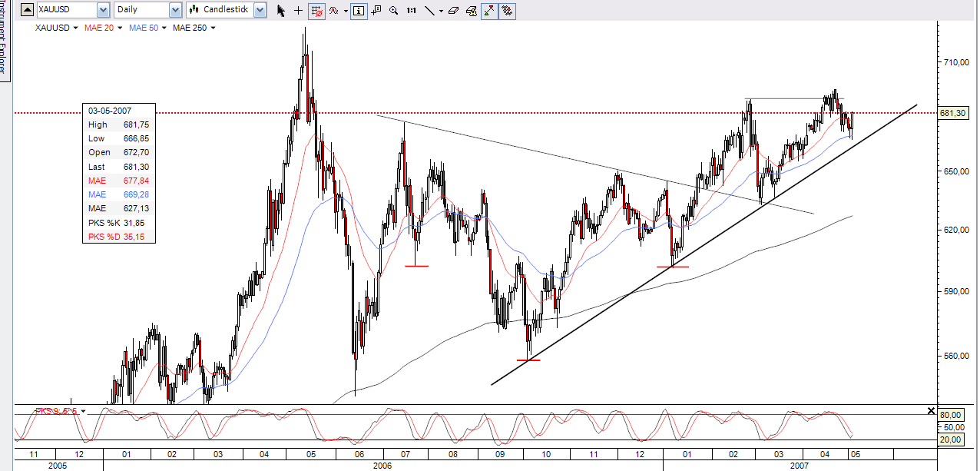Open the XAUUSD symbol combo box

[73, 10]
